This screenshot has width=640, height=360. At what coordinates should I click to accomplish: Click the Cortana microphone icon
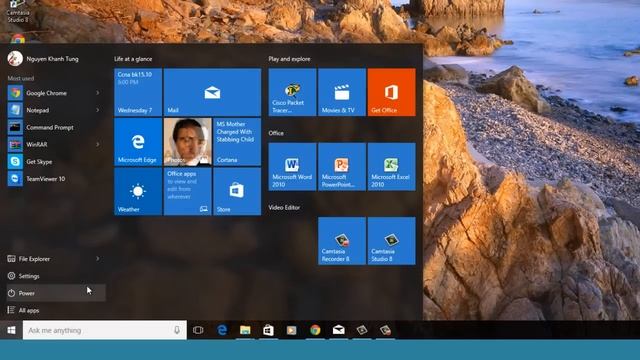(x=177, y=330)
